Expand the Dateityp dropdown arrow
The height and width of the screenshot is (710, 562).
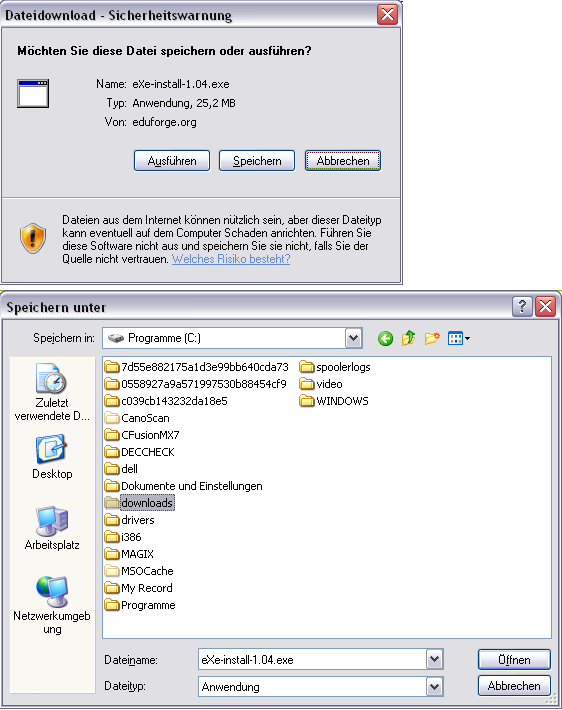pos(434,686)
